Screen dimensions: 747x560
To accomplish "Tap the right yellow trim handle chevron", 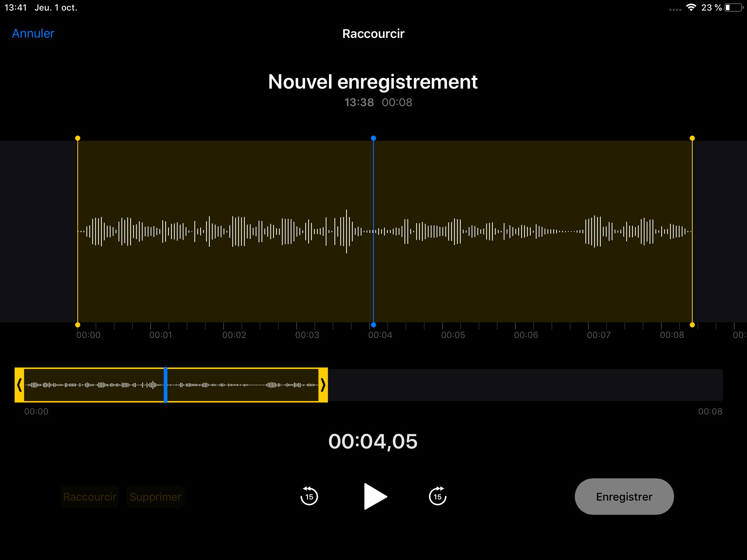I will (x=323, y=385).
